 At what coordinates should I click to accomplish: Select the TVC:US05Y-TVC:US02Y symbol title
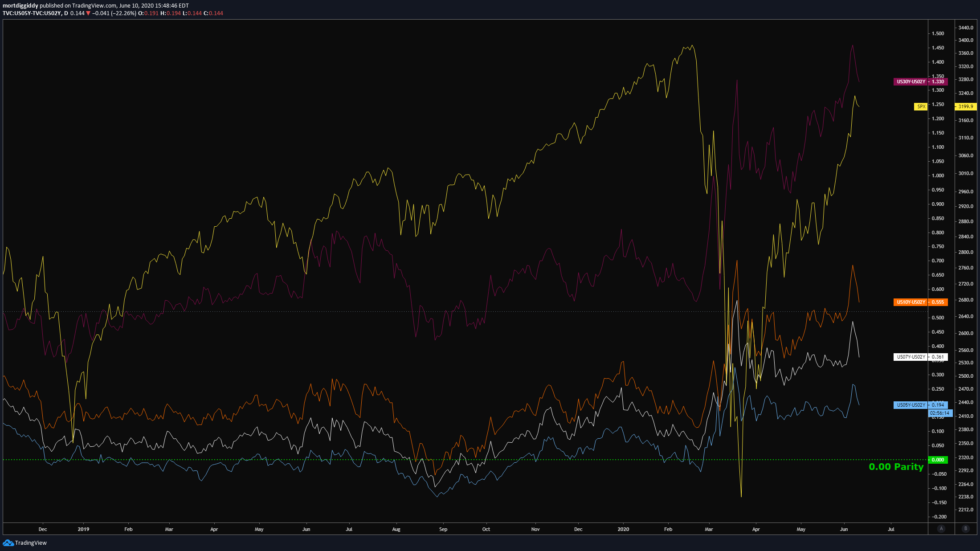click(x=32, y=13)
